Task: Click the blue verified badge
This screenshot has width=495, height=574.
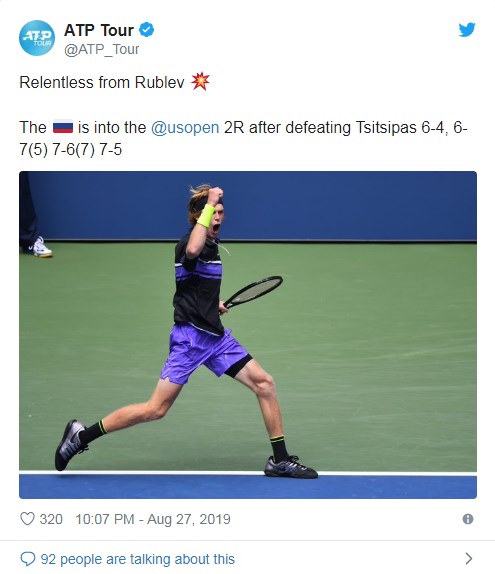Action: pos(146,30)
